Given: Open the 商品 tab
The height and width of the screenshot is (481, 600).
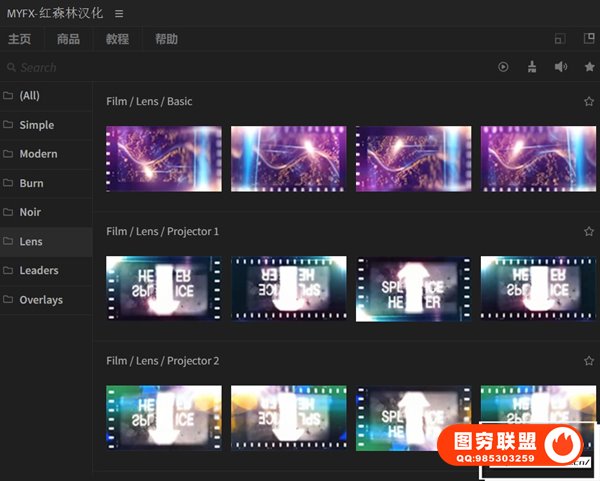Looking at the screenshot, I should [x=69, y=40].
